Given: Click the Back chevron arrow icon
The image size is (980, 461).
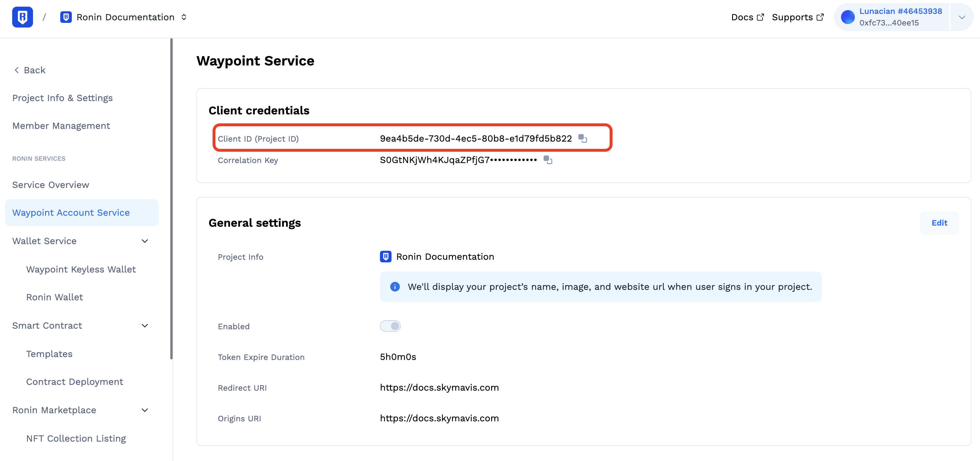Looking at the screenshot, I should pyautogui.click(x=16, y=70).
